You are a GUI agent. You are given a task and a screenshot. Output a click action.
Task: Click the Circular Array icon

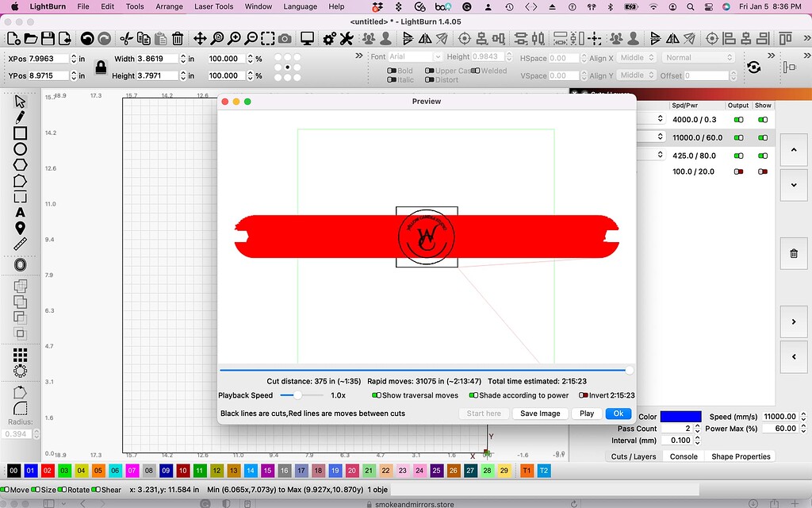[x=20, y=371]
